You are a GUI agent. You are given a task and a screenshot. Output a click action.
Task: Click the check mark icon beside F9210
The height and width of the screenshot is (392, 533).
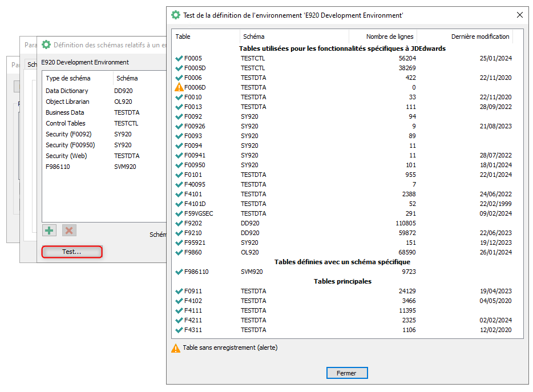point(179,233)
